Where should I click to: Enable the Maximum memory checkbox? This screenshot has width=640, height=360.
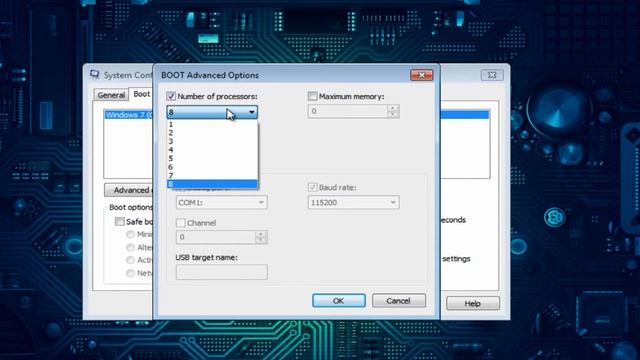[313, 96]
